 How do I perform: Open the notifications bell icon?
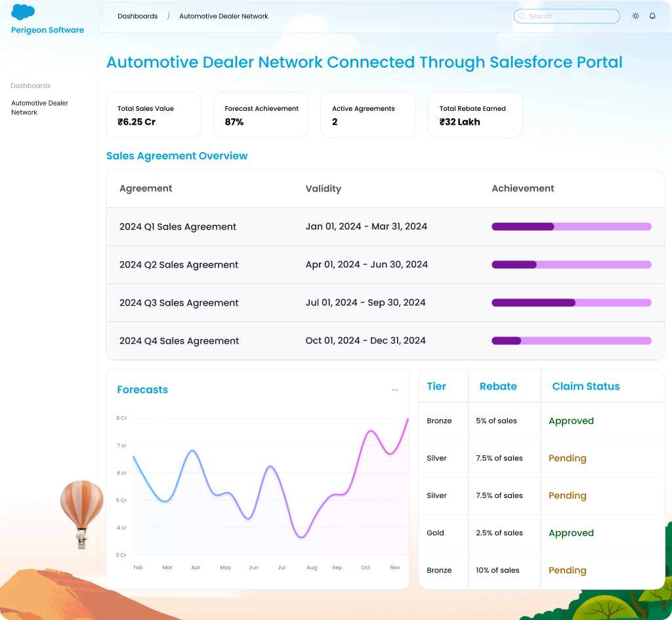coord(652,16)
